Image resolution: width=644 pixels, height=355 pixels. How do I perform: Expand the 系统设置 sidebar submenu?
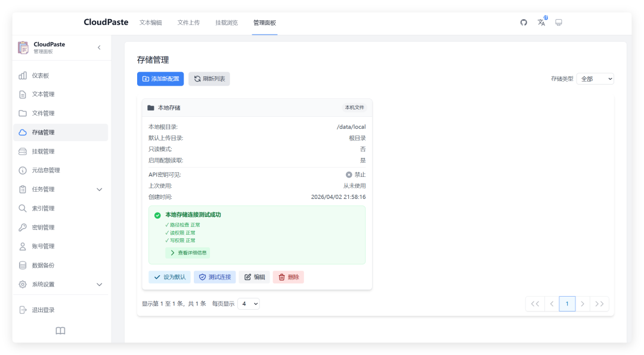[x=99, y=284]
